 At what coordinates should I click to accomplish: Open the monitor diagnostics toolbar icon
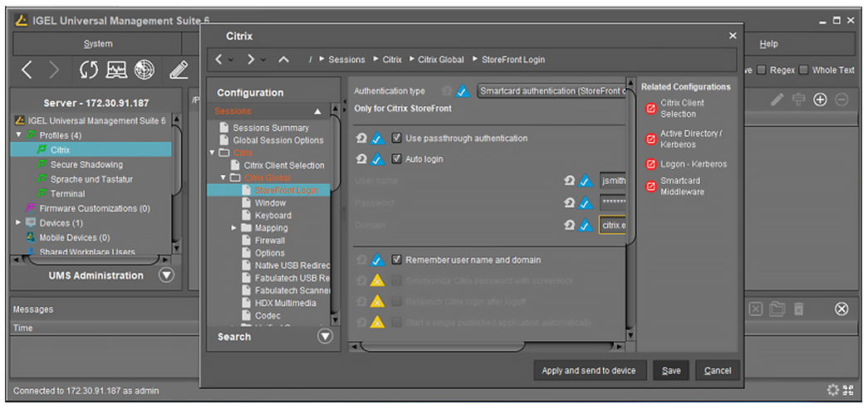click(x=116, y=70)
